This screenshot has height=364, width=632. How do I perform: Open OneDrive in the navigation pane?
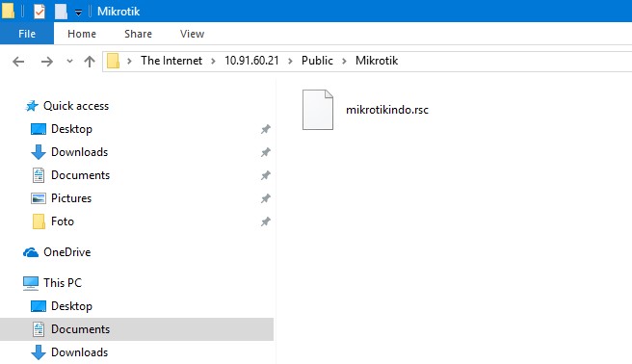tap(66, 252)
